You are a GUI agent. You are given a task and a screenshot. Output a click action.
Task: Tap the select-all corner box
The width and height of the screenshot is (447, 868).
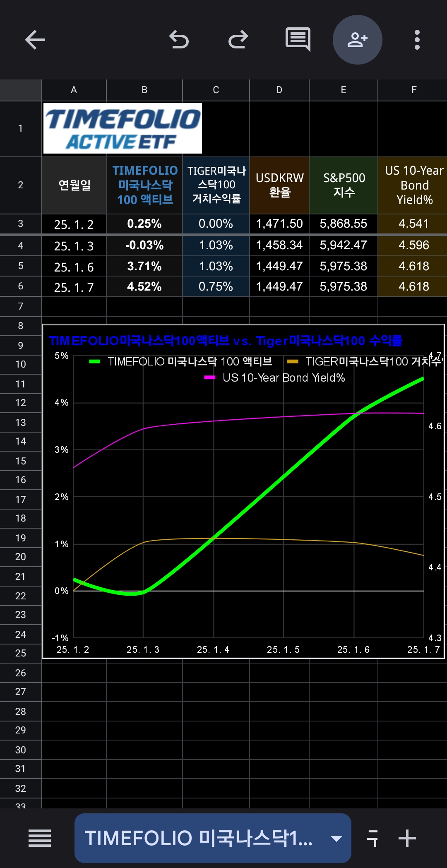(x=21, y=90)
